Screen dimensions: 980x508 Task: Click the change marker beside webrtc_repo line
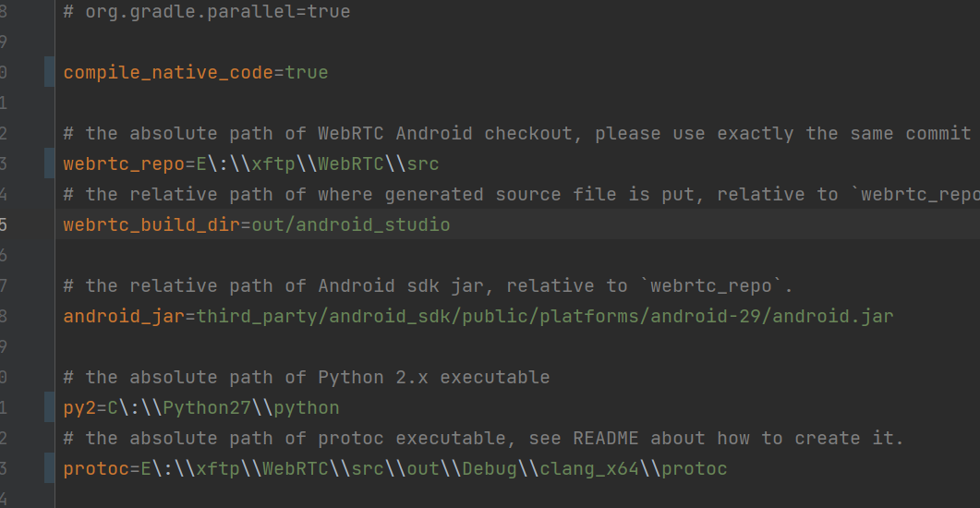[49, 163]
